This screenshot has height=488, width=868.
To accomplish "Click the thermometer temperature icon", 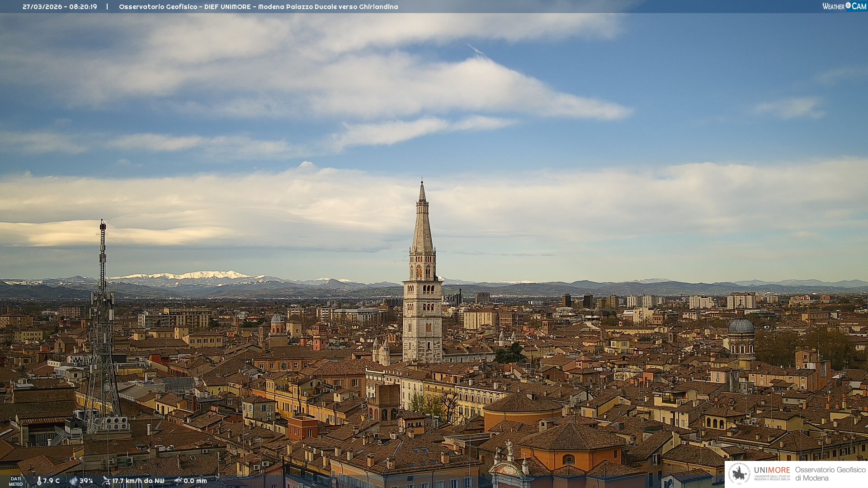I will (39, 481).
